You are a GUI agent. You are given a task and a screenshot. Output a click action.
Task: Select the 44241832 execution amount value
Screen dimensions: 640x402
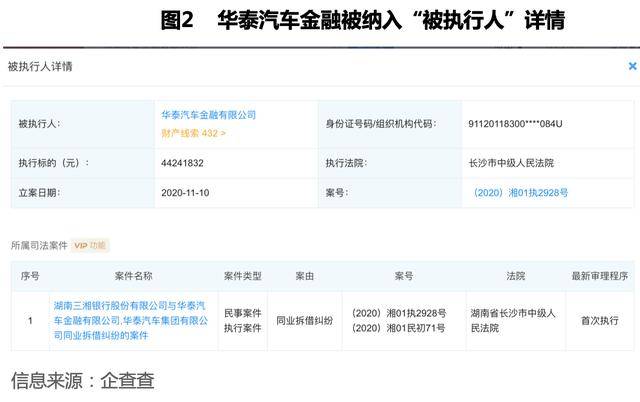click(182, 163)
